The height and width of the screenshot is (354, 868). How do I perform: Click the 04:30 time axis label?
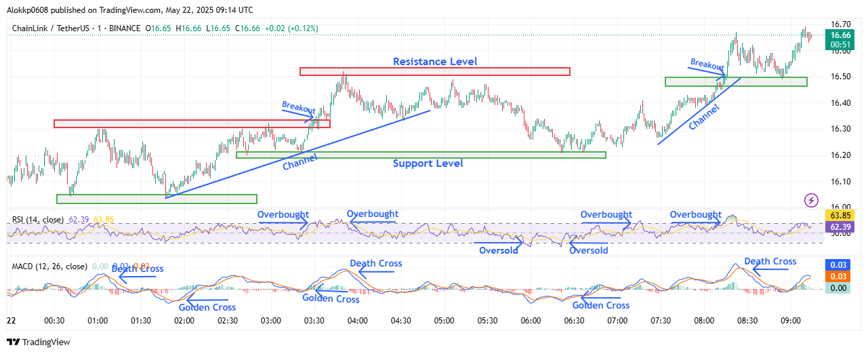coord(400,320)
